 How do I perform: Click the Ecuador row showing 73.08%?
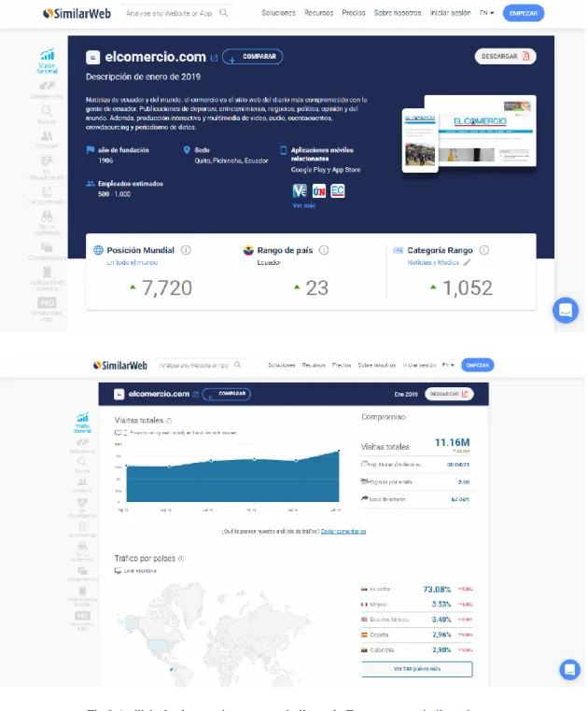[416, 589]
